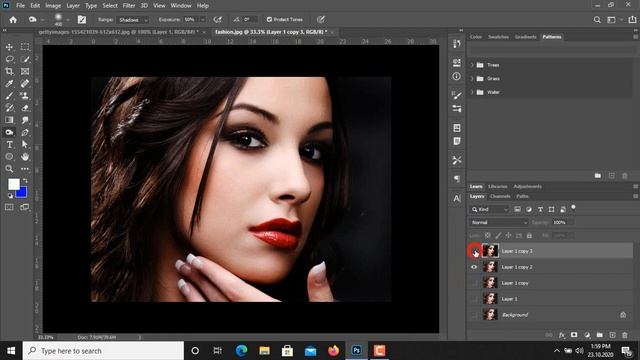This screenshot has height=360, width=640.
Task: Select the Clone Stamp tool
Action: click(25, 96)
